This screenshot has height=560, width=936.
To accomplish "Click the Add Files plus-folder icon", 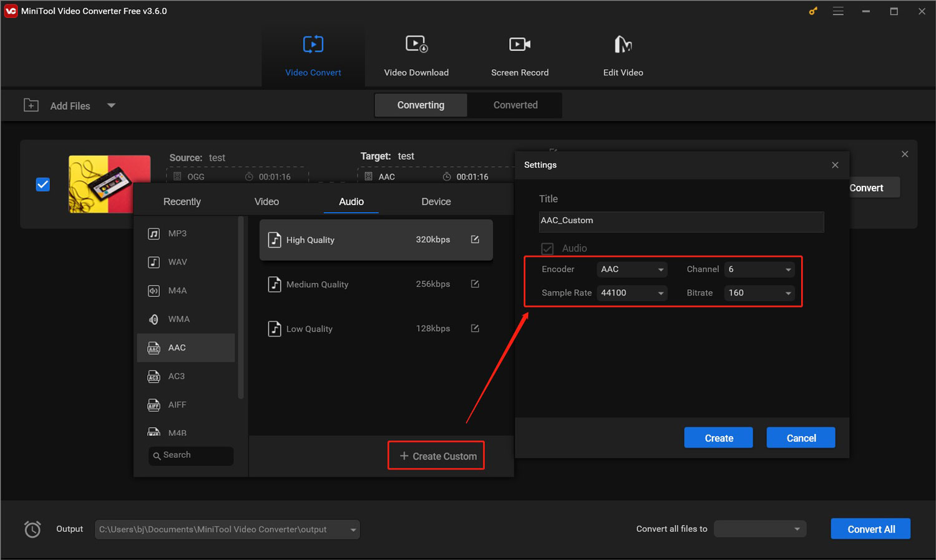I will [31, 105].
